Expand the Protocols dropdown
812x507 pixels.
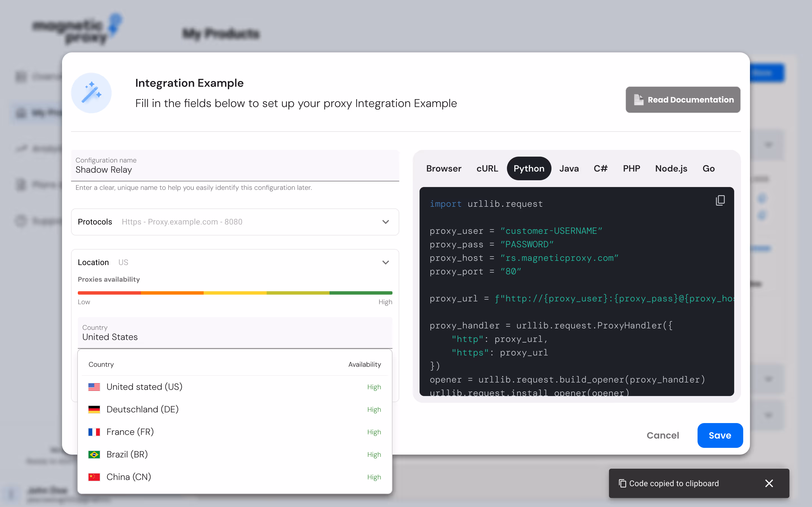point(385,222)
